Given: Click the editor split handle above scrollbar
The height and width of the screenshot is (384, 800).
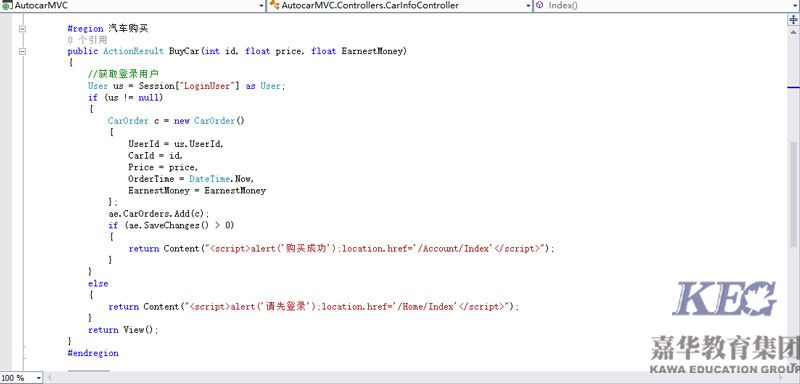Looking at the screenshot, I should point(793,19).
